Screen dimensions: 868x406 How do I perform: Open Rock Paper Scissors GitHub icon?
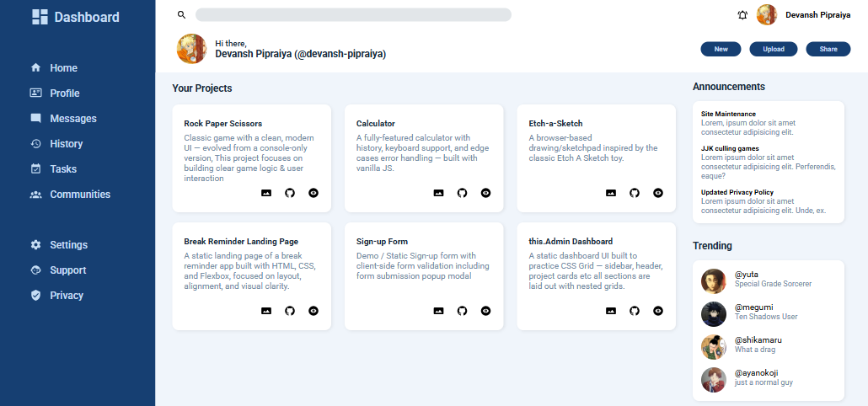click(x=290, y=193)
